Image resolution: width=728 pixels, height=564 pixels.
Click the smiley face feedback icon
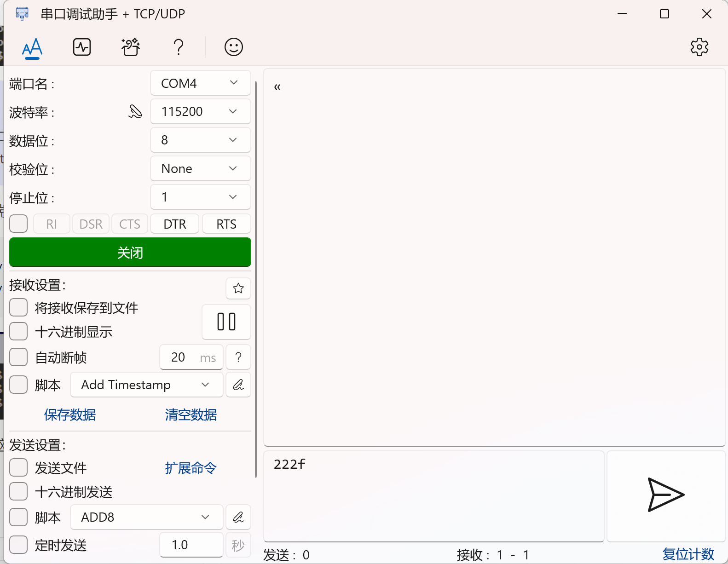[233, 47]
